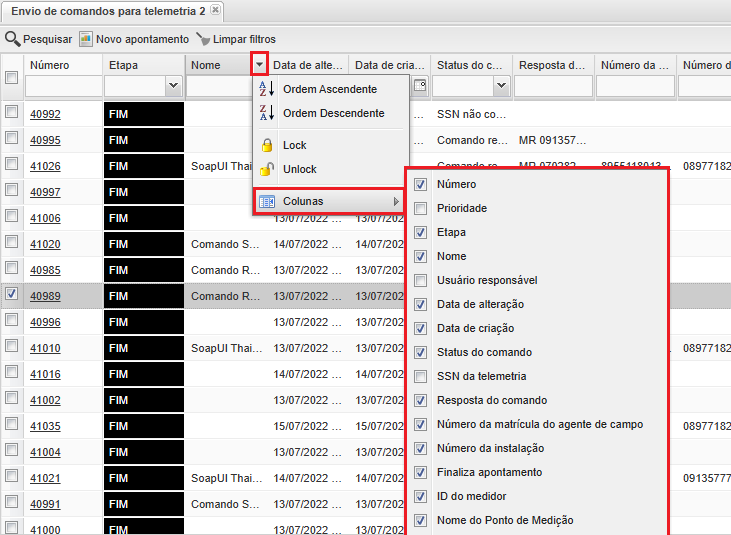Viewport: 731px width, 535px height.
Task: Choose Ordem Ascendente from the menu
Action: 331,89
